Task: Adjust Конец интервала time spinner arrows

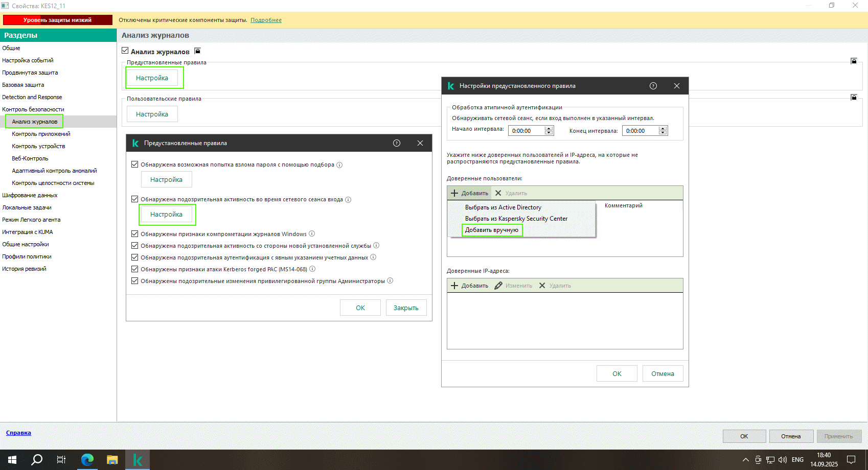Action: pyautogui.click(x=663, y=131)
